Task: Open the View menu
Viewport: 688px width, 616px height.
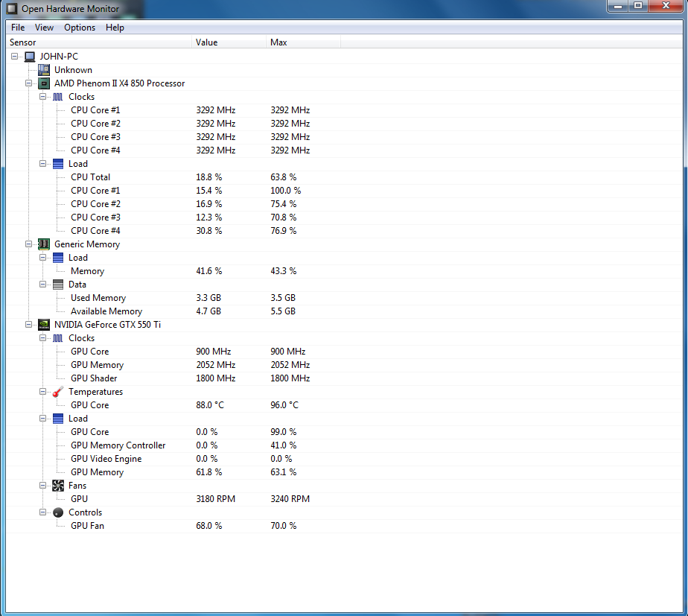Action: tap(45, 28)
